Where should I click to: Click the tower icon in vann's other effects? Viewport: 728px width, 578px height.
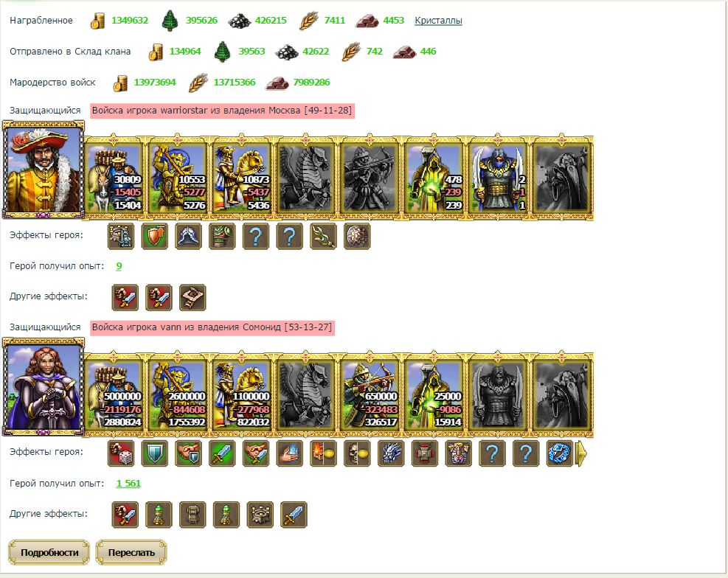click(x=260, y=515)
